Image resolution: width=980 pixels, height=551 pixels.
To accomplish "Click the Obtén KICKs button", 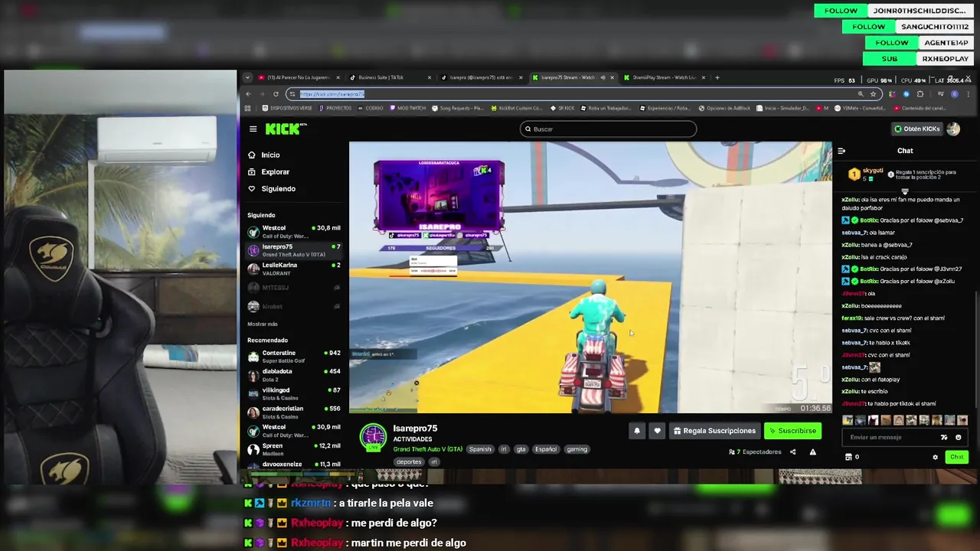I will (917, 129).
